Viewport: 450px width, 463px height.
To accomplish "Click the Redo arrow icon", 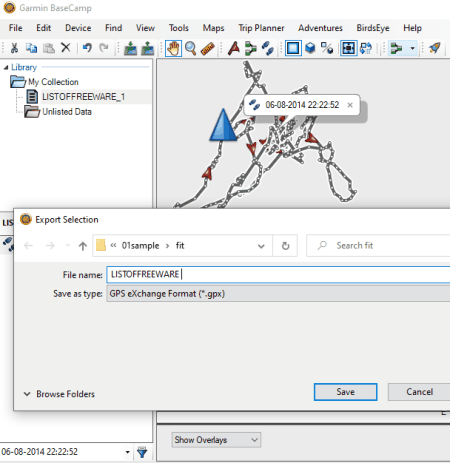I will (104, 48).
